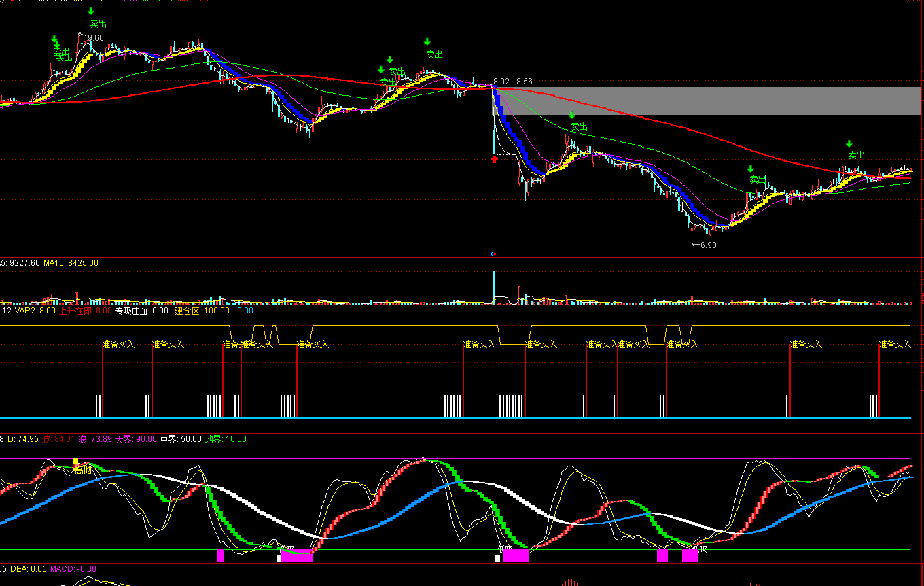Click the 卖出 label inside the gray gap zone
Image resolution: width=924 pixels, height=586 pixels.
[x=579, y=126]
